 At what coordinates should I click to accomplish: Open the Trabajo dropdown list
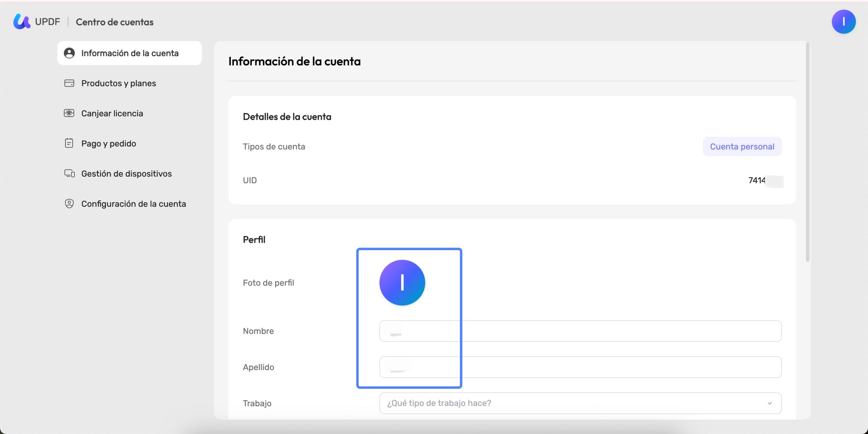click(x=580, y=403)
